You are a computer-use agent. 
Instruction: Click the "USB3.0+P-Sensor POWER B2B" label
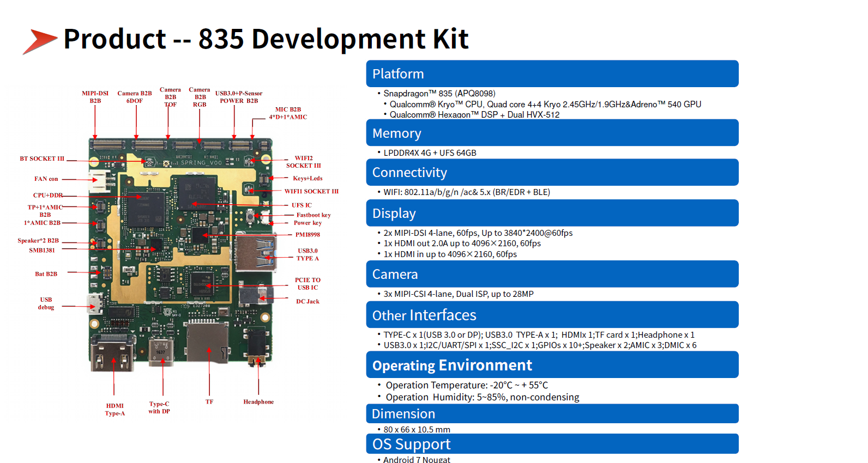click(x=239, y=97)
